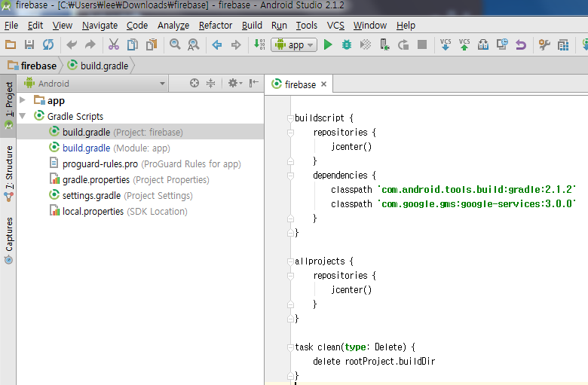Open Replace with the magnifier-A icon
This screenshot has width=588, height=385.
click(x=194, y=44)
